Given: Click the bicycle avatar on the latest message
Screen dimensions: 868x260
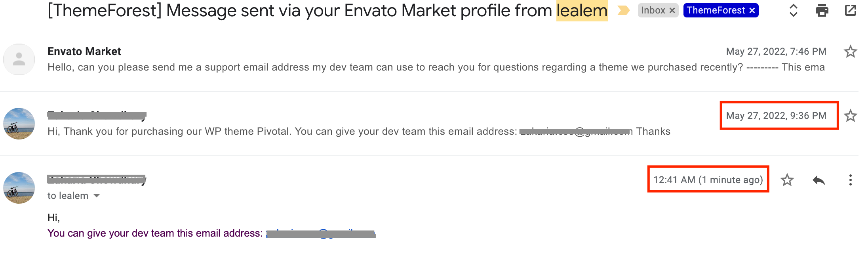Looking at the screenshot, I should coord(19,188).
